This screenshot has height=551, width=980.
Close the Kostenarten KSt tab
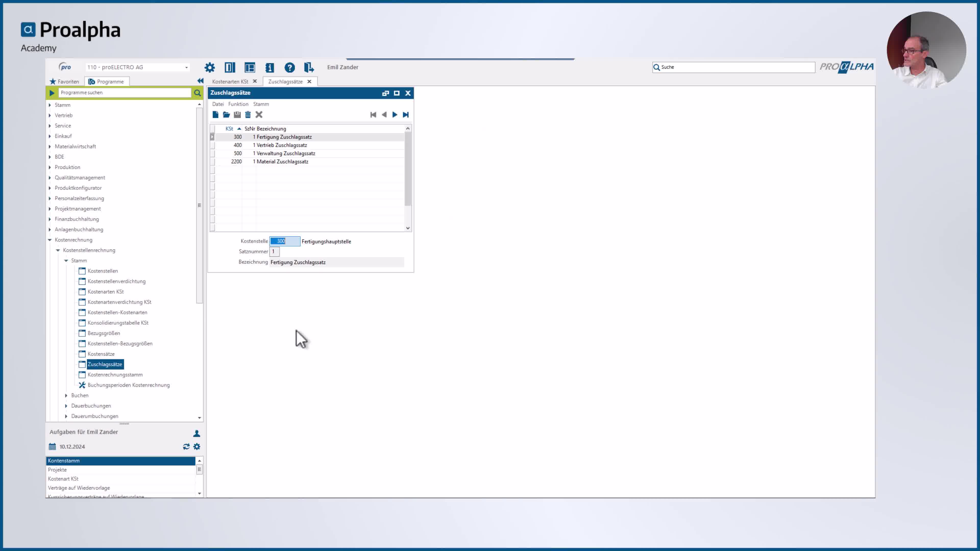[x=255, y=81]
